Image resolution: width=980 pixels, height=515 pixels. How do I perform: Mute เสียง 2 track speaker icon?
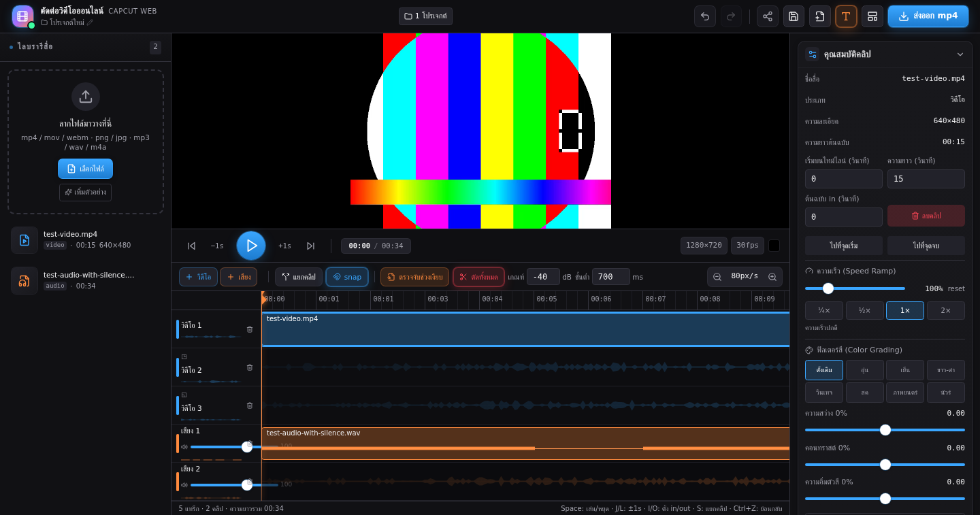(x=184, y=485)
